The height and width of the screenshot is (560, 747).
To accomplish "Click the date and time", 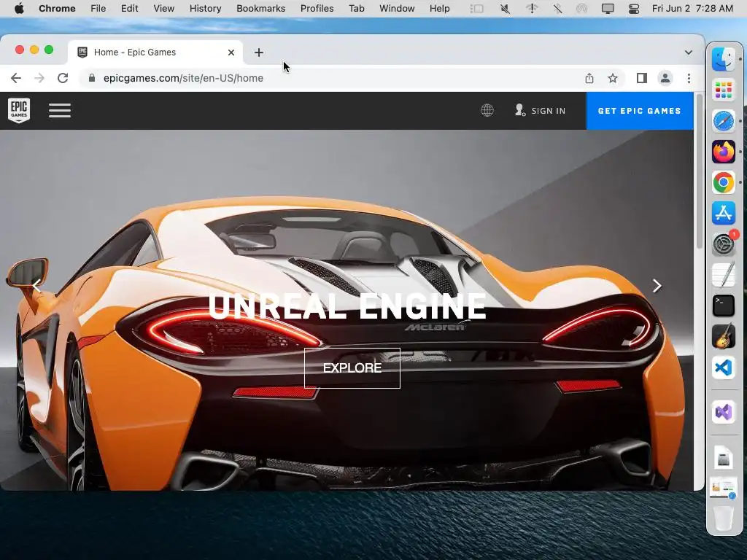I will pyautogui.click(x=692, y=9).
